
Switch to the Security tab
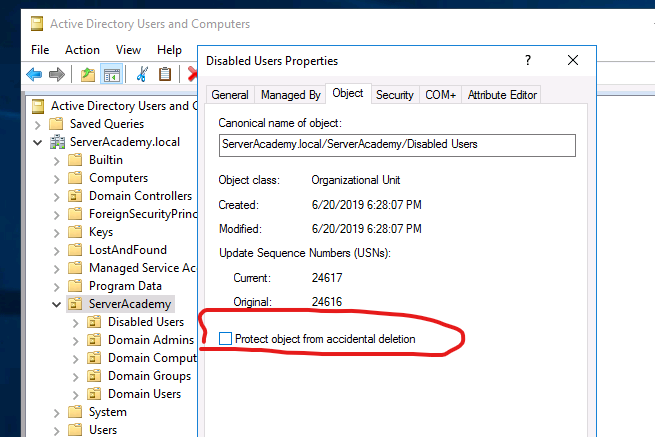(395, 95)
